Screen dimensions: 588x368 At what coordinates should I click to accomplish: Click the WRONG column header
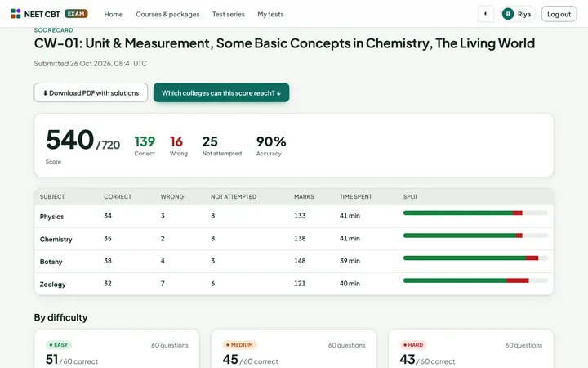click(172, 196)
